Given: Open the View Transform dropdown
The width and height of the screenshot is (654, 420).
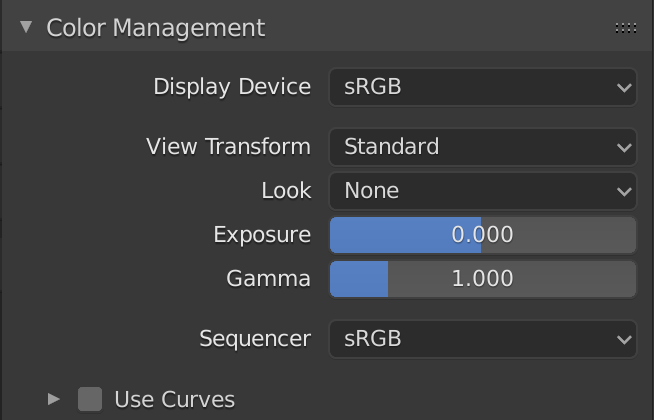Looking at the screenshot, I should pyautogui.click(x=470, y=147).
